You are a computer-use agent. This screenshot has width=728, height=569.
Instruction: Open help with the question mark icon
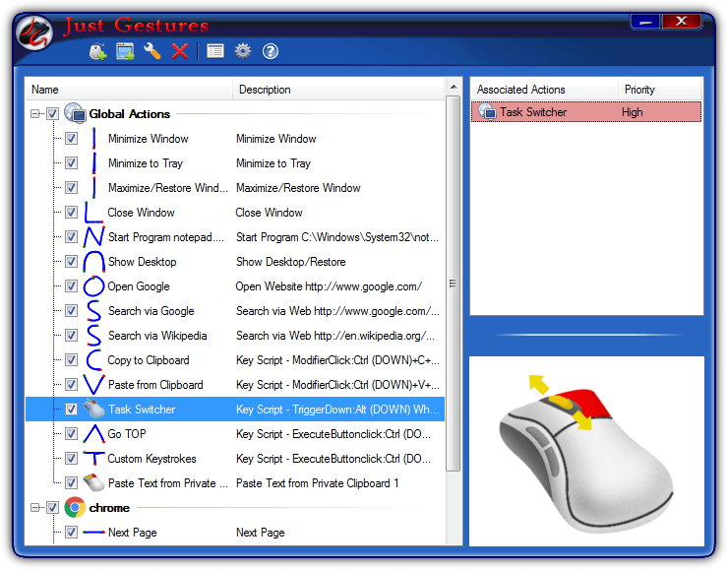click(271, 51)
